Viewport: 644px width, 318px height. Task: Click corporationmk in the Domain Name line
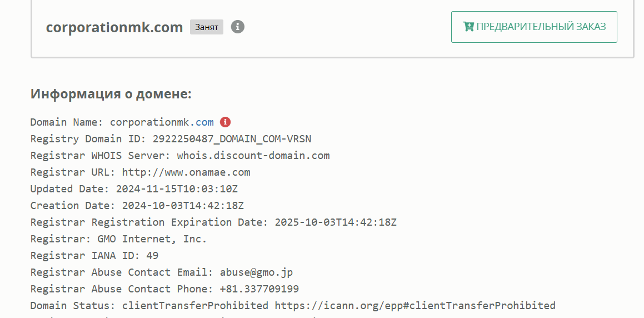[x=149, y=122]
